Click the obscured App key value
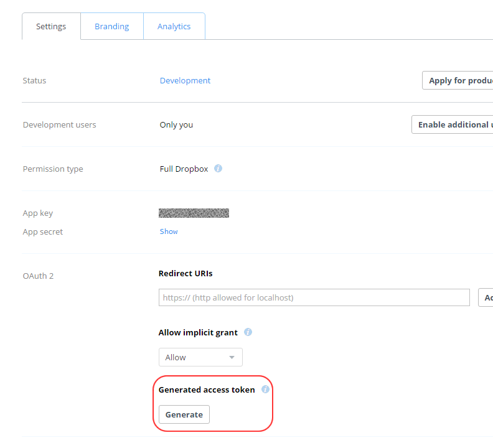Viewport: 493px width, 448px height. pyautogui.click(x=194, y=213)
